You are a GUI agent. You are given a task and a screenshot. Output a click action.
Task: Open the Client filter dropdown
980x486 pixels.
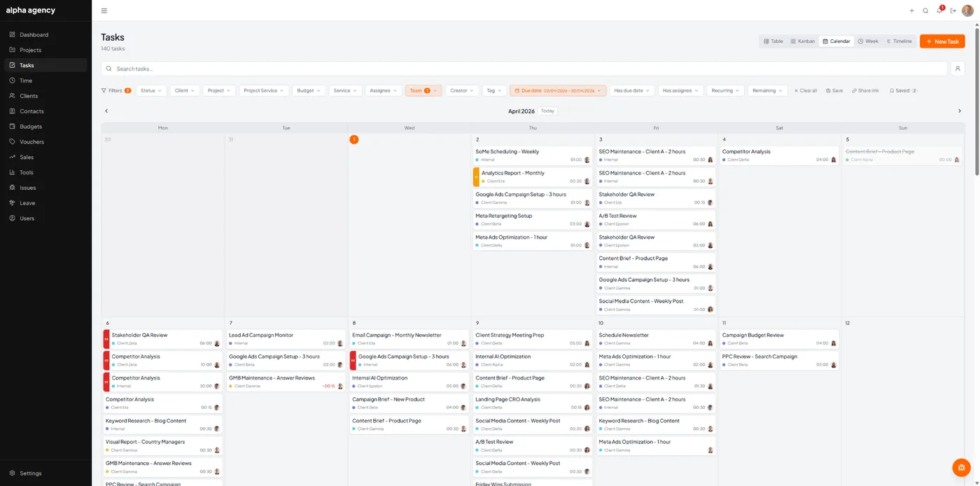click(185, 90)
